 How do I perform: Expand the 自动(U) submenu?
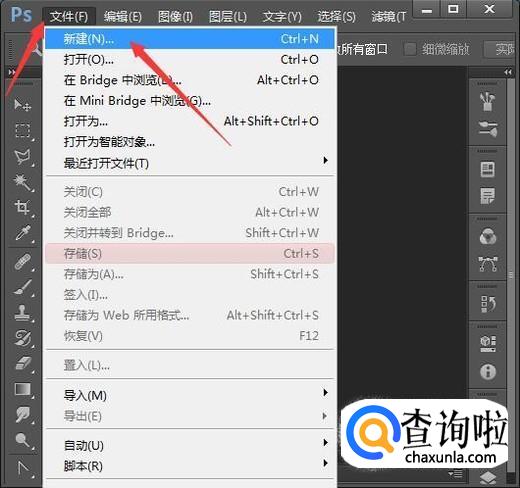190,445
